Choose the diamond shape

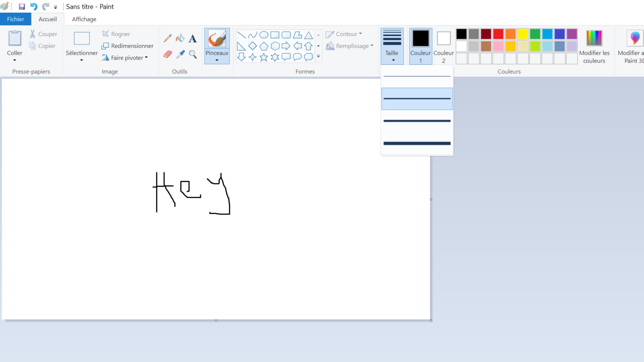point(253,46)
